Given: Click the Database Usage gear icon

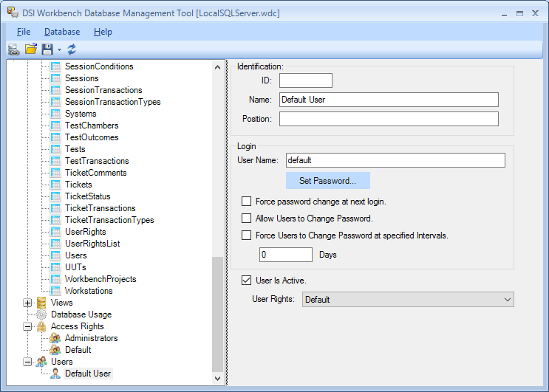Looking at the screenshot, I should [x=41, y=314].
